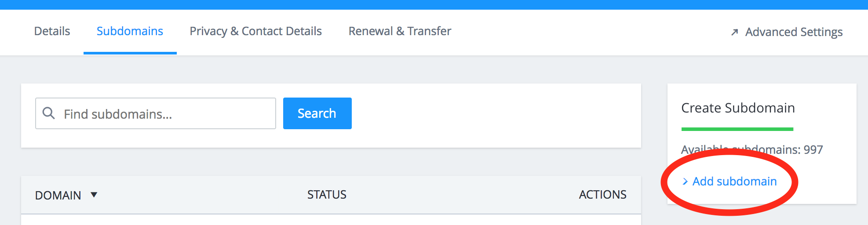868x225 pixels.
Task: Open the Details tab
Action: (52, 31)
